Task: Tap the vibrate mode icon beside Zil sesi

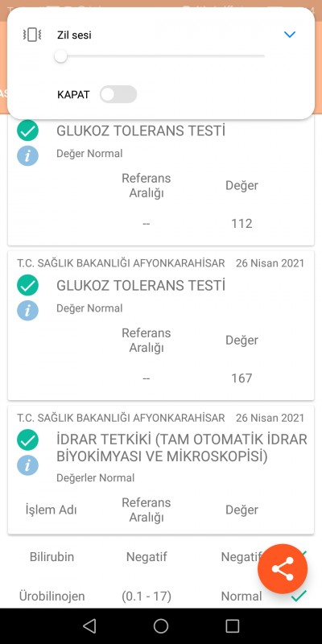Action: click(31, 35)
